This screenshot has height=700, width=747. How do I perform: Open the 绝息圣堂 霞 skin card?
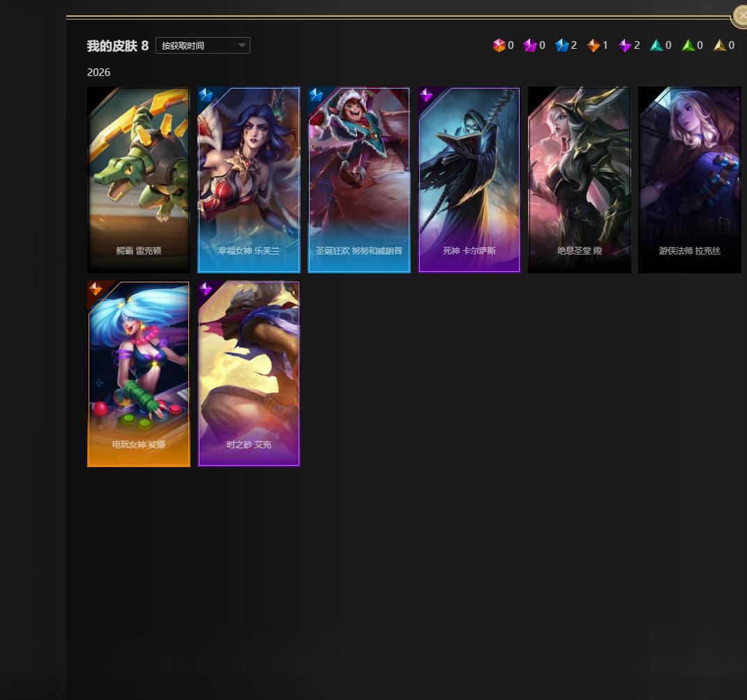click(580, 179)
